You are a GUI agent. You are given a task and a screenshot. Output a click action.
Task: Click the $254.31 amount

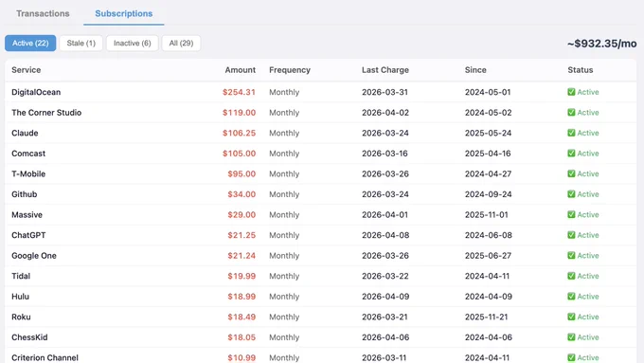click(x=239, y=92)
